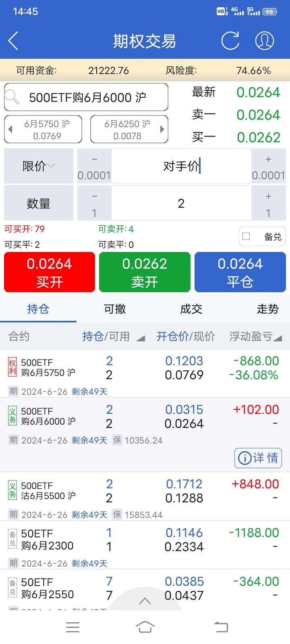Open the 成交 tab

[191, 309]
